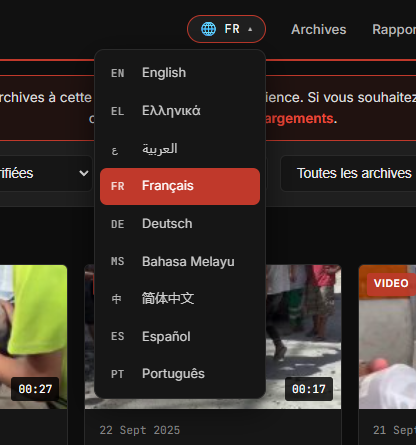The width and height of the screenshot is (416, 445).
Task: Open the thumbnail tagged VIDEO
Action: point(387,337)
